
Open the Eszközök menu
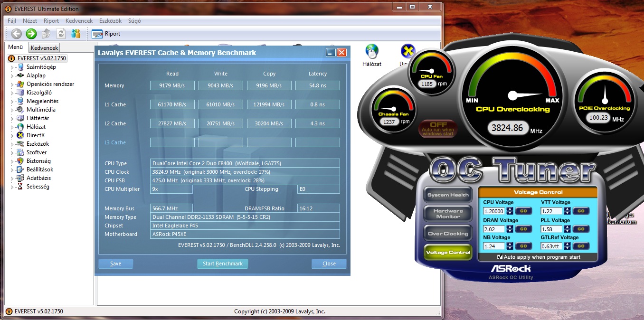(x=110, y=21)
